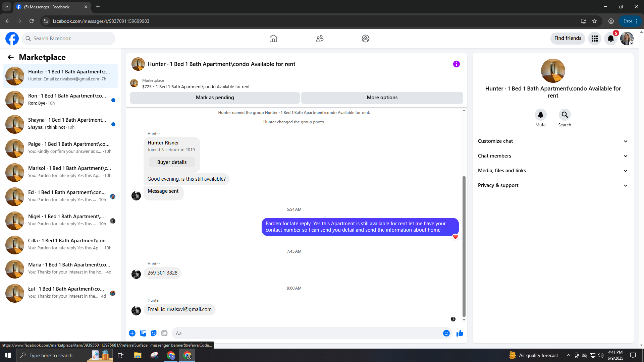This screenshot has height=362, width=644.
Task: Open a new browser tab
Action: coord(98,7)
